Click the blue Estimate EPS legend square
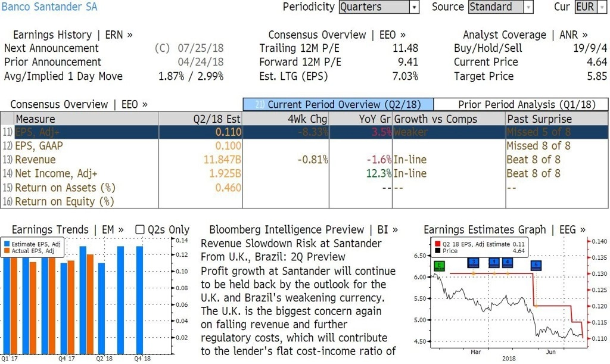Image resolution: width=610 pixels, height=364 pixels. 7,244
